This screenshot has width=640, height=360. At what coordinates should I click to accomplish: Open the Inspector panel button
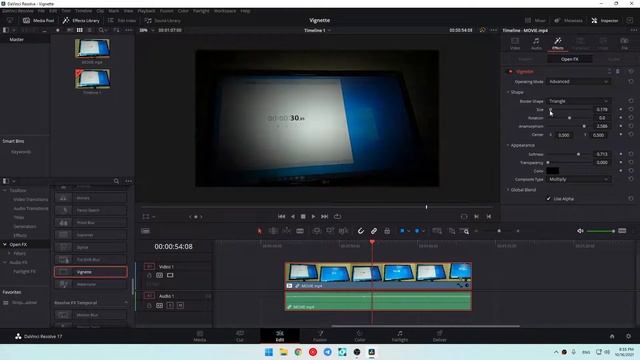pyautogui.click(x=605, y=20)
